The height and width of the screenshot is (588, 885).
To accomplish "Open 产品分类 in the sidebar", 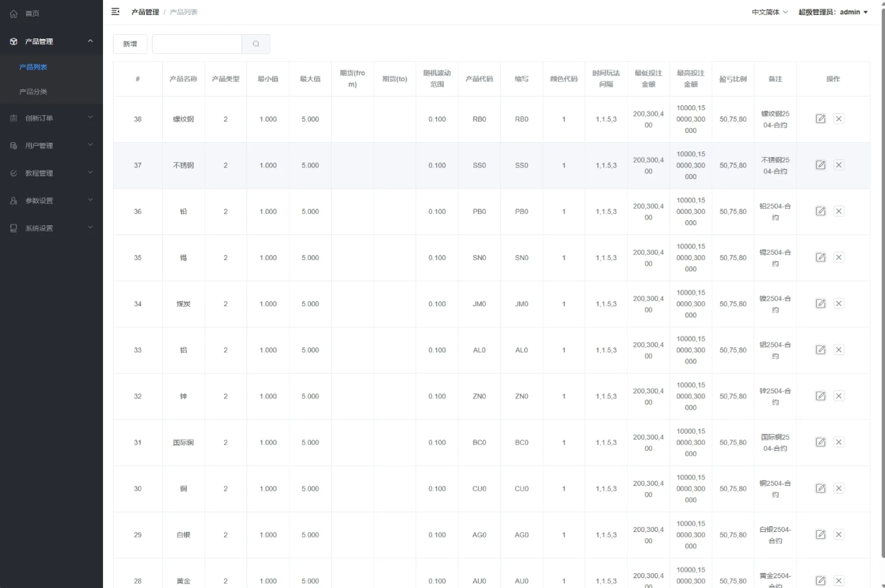I will coord(33,92).
